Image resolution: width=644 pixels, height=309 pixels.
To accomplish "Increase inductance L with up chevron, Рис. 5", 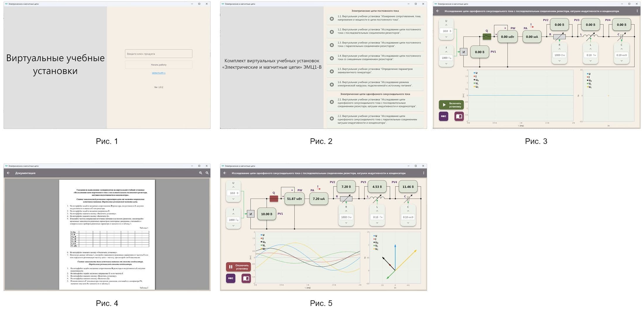I will pyautogui.click(x=377, y=211).
